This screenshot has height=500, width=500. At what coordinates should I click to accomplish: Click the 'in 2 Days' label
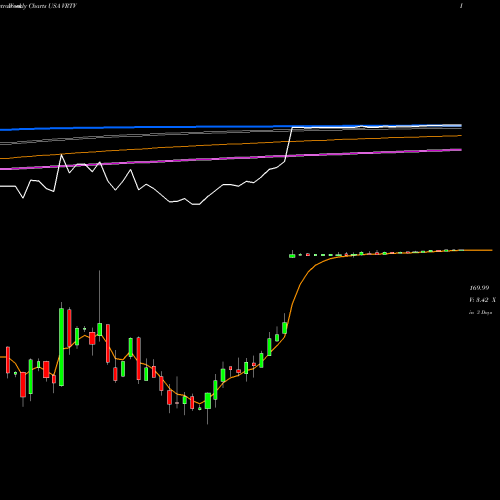click(x=480, y=312)
